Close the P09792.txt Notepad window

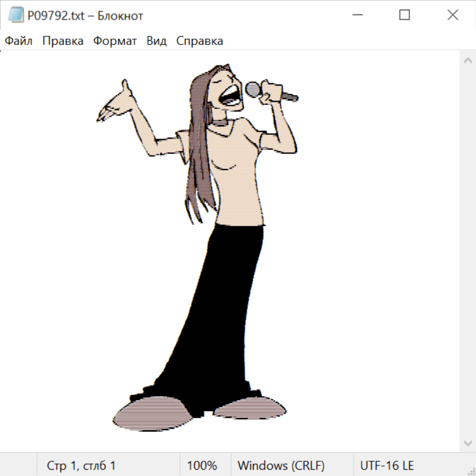[453, 15]
